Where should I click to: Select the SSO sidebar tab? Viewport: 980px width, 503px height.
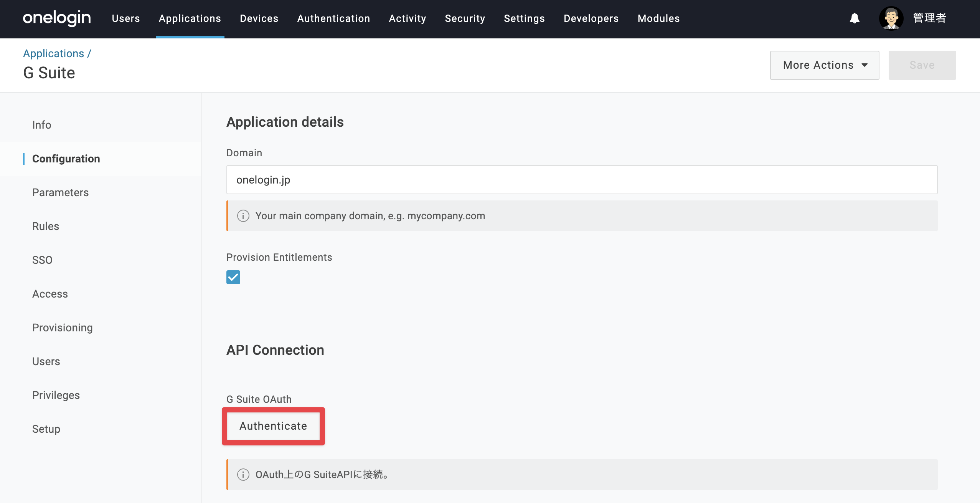[x=101, y=260]
